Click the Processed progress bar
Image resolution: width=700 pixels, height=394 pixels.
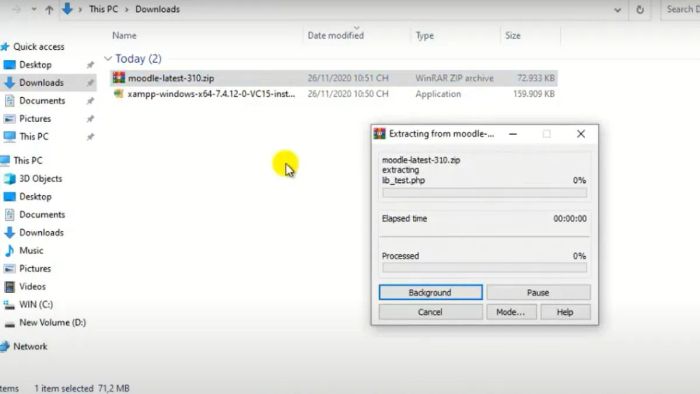[x=484, y=268]
